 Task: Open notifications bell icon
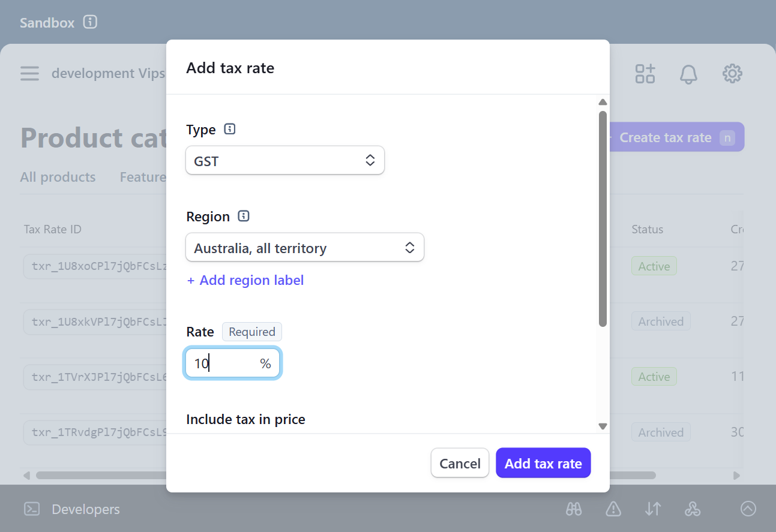(x=688, y=74)
